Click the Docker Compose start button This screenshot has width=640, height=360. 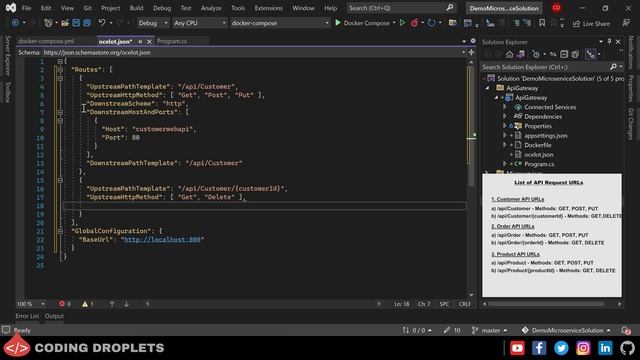click(x=362, y=23)
